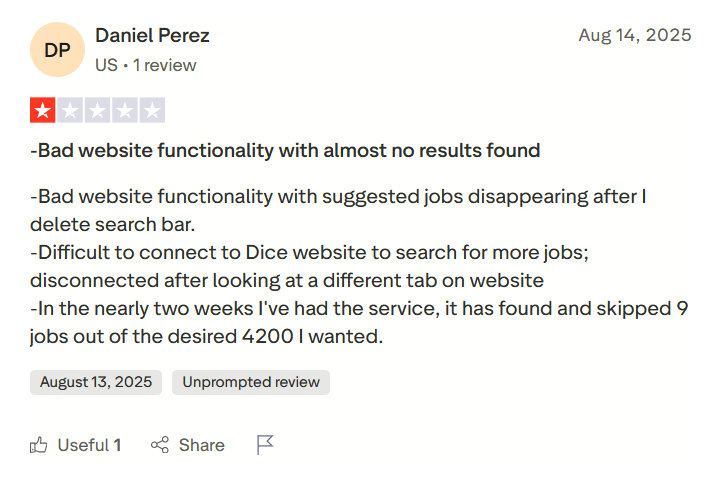The width and height of the screenshot is (725, 492).
Task: Click the first red filled star
Action: point(43,110)
